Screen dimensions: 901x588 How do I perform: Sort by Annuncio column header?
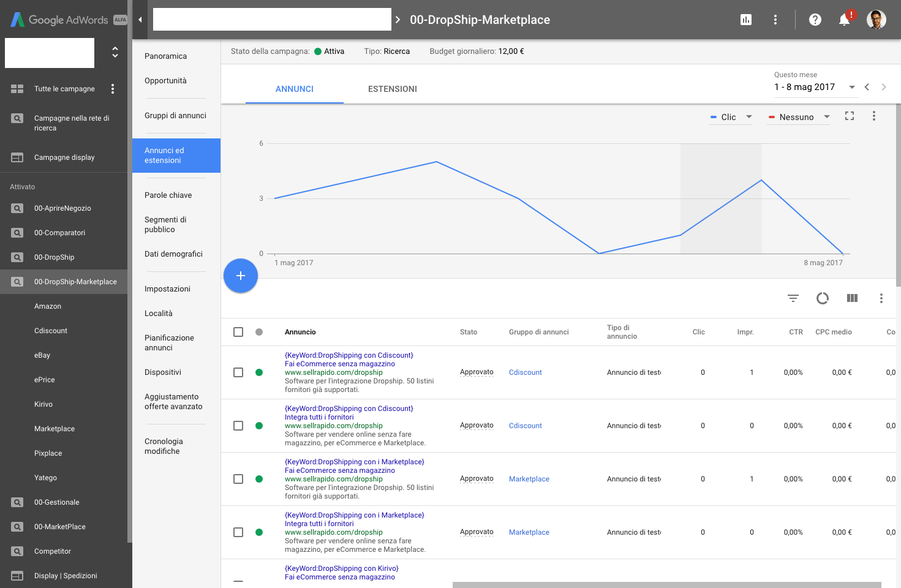tap(300, 332)
